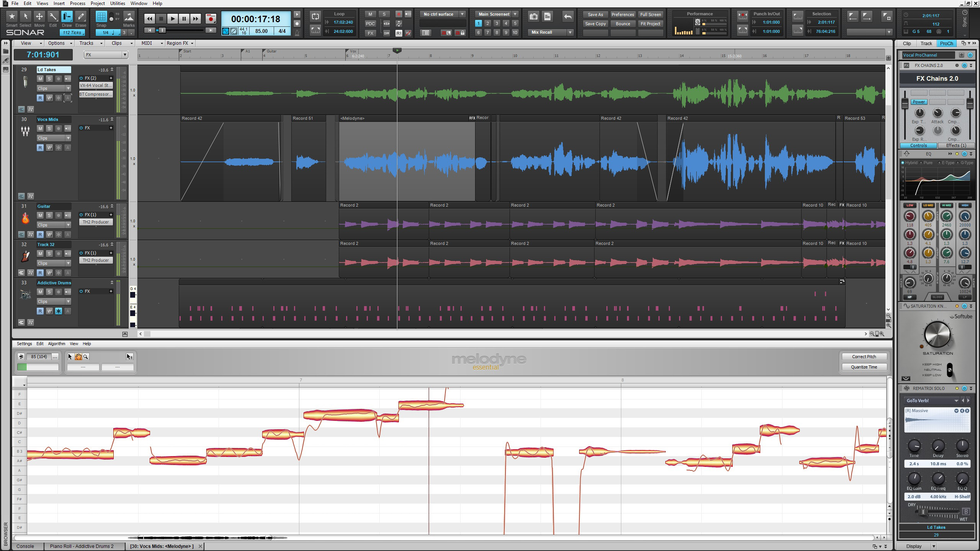This screenshot has height=551, width=980.
Task: Click the camera screenshot icon
Action: [533, 16]
